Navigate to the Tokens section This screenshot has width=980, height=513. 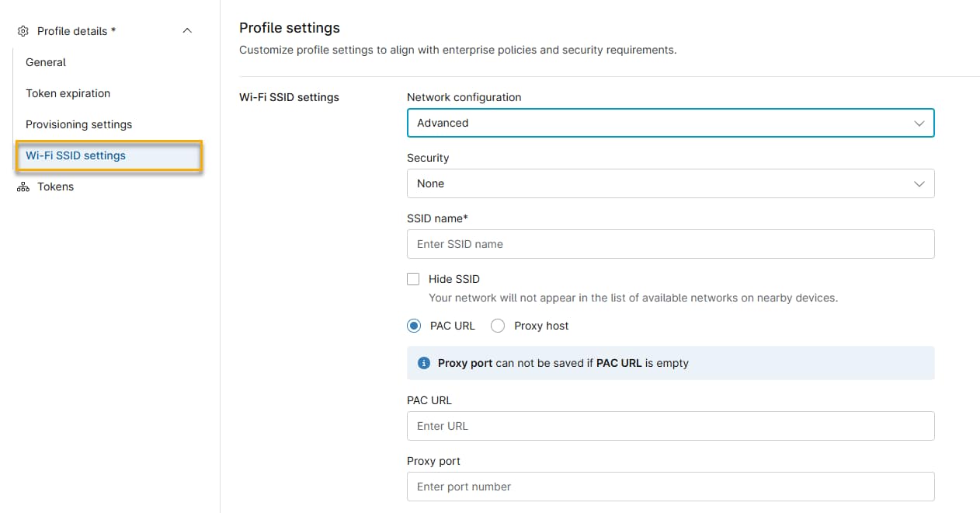[x=55, y=187]
